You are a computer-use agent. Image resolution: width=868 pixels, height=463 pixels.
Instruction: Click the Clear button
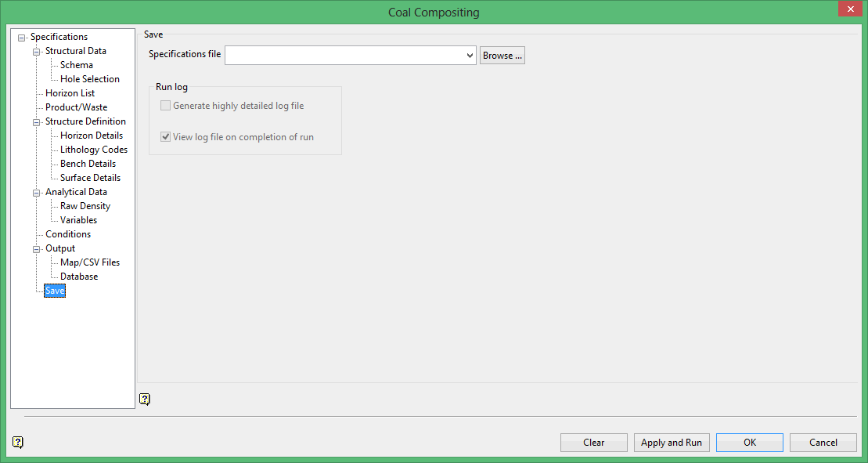[593, 443]
